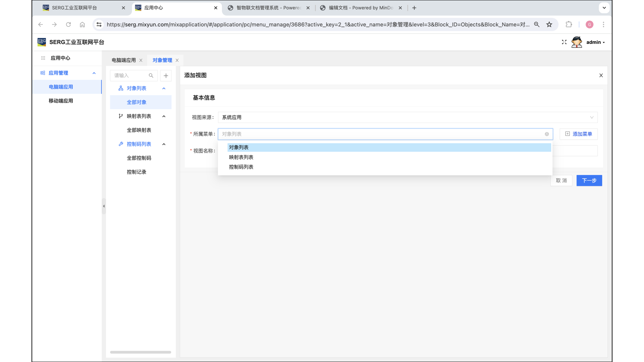Open the 视图来源 dropdown

click(407, 117)
